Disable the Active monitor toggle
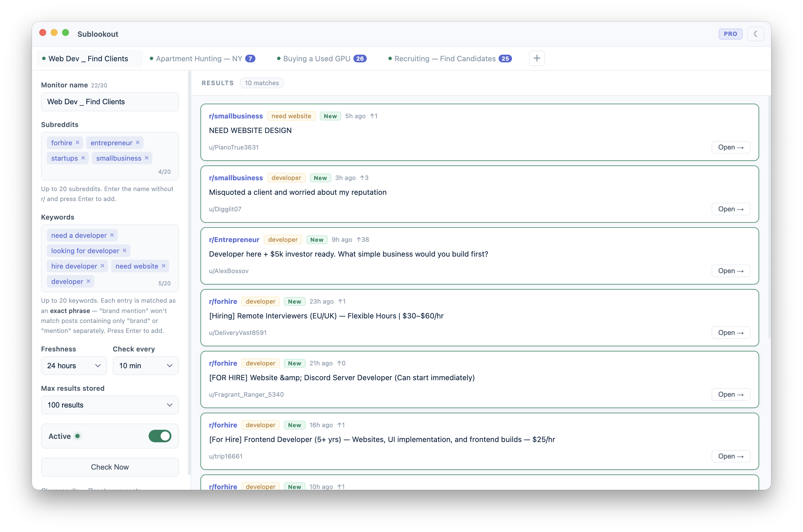The width and height of the screenshot is (803, 532). [x=160, y=436]
